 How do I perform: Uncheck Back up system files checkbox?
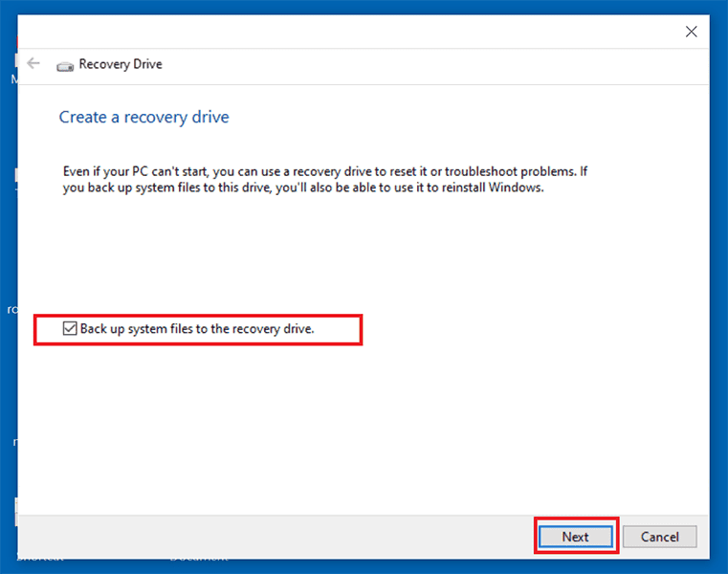tap(70, 328)
